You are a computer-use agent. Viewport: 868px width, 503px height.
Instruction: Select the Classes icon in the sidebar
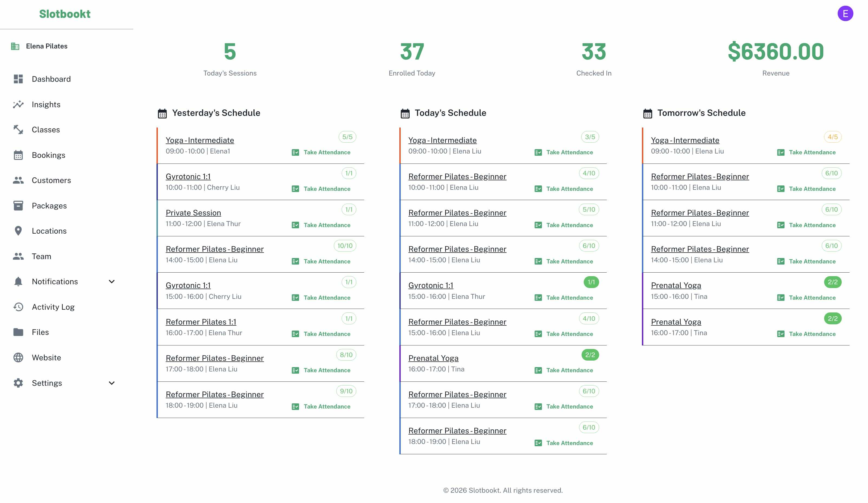pyautogui.click(x=18, y=129)
